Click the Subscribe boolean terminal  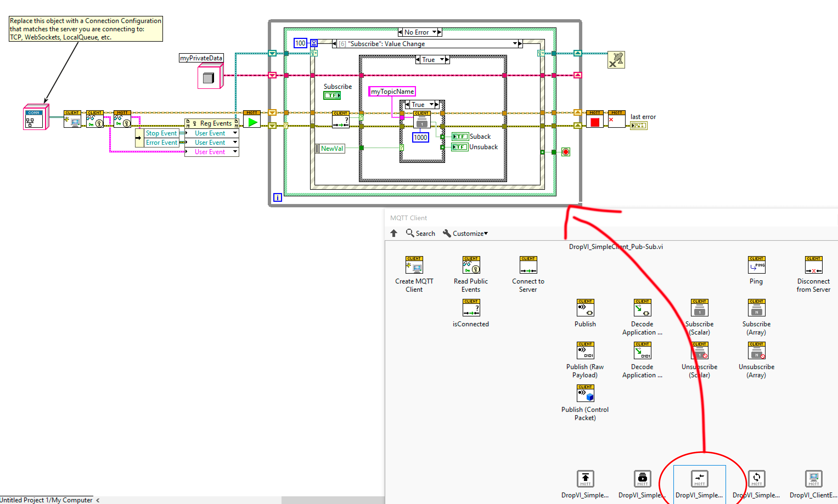(x=332, y=96)
